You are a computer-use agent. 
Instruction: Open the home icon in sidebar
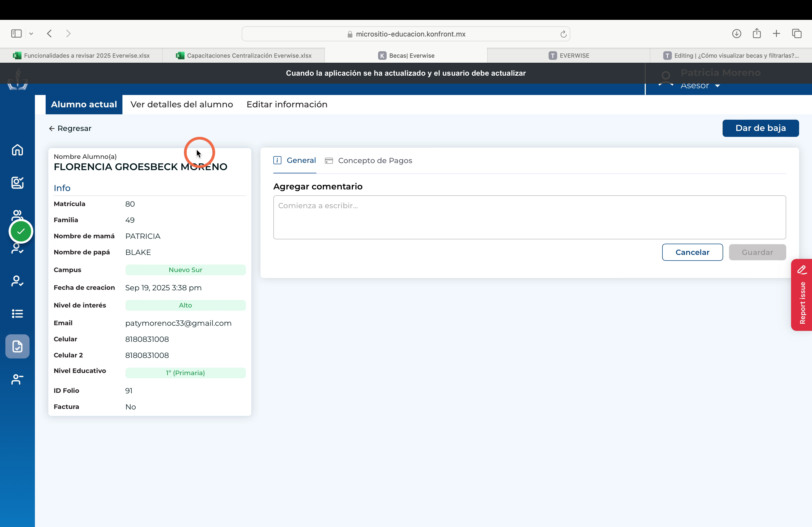[17, 150]
